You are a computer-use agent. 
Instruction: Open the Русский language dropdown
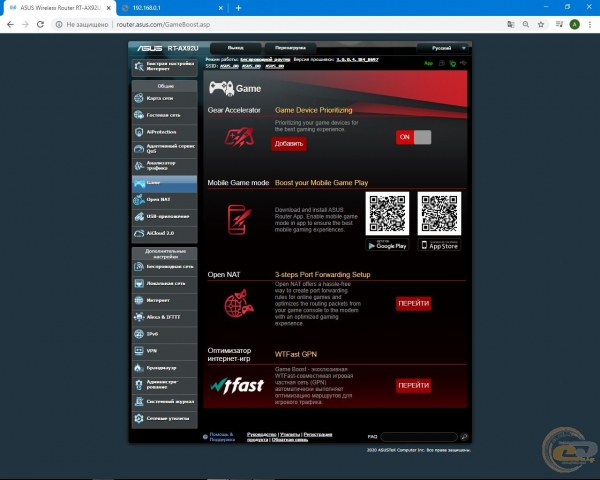[x=442, y=48]
